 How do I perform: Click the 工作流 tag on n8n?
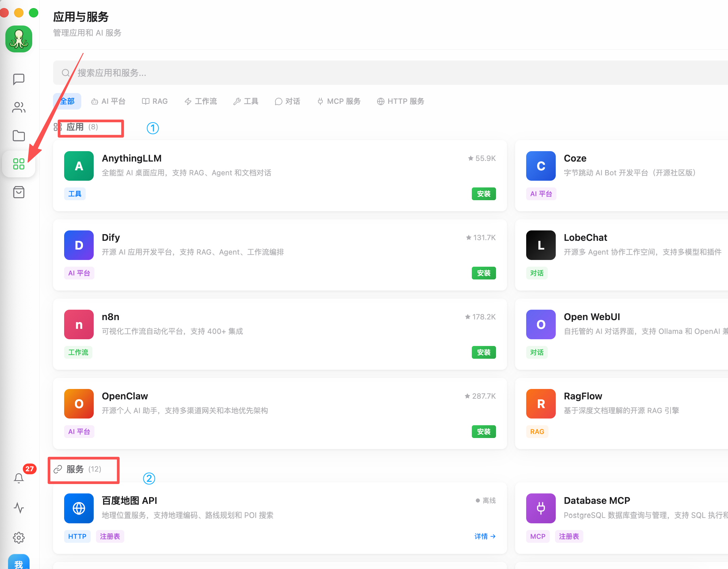[x=78, y=352]
